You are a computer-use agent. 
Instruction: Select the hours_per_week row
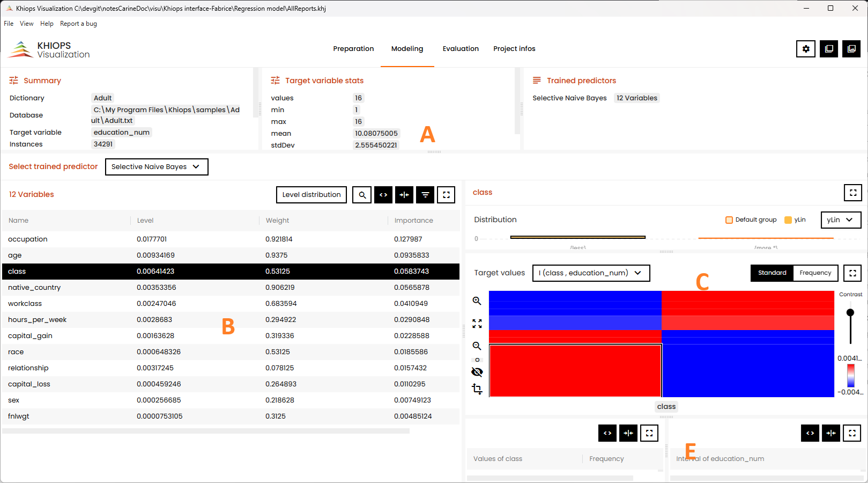click(x=231, y=320)
